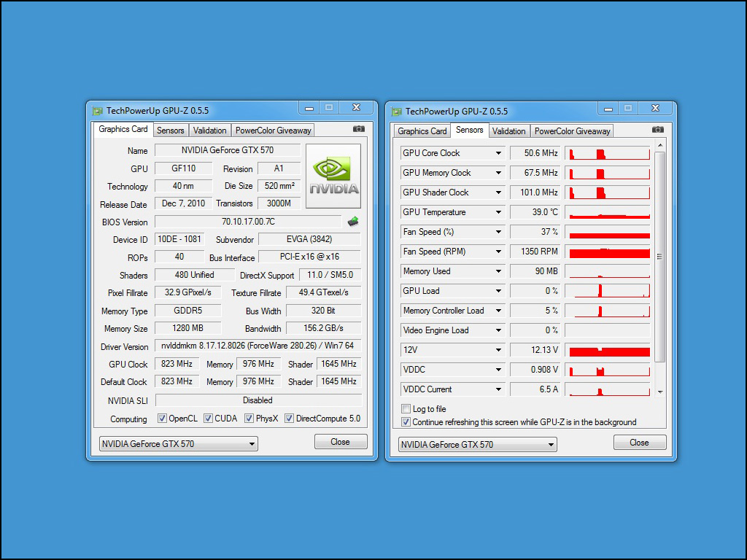747x560 pixels.
Task: Open GPU Core Clock sensor dropdown
Action: [x=498, y=153]
